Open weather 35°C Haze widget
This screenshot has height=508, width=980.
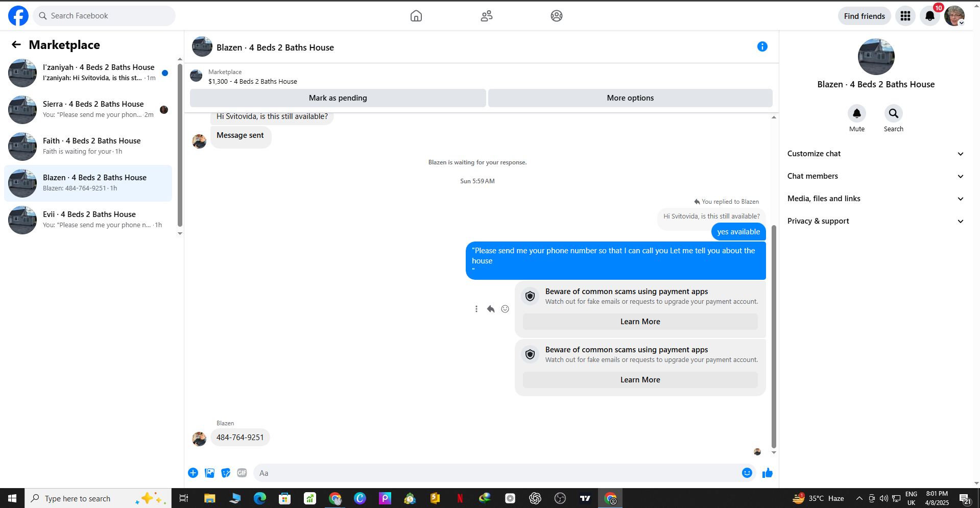pyautogui.click(x=819, y=498)
